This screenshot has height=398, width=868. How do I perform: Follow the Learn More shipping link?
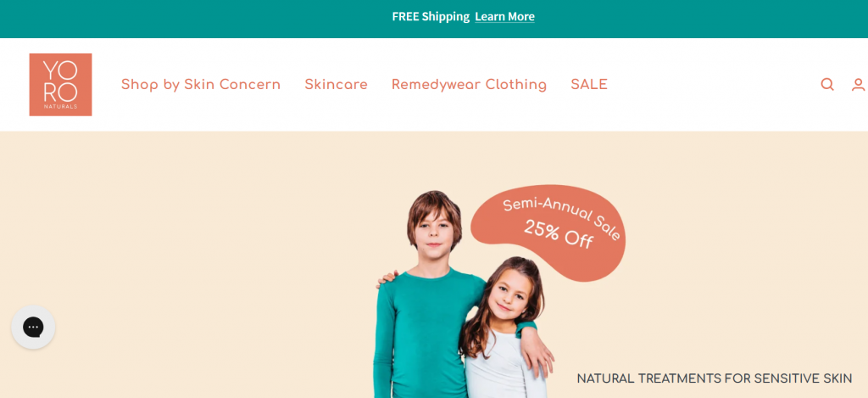pos(504,17)
